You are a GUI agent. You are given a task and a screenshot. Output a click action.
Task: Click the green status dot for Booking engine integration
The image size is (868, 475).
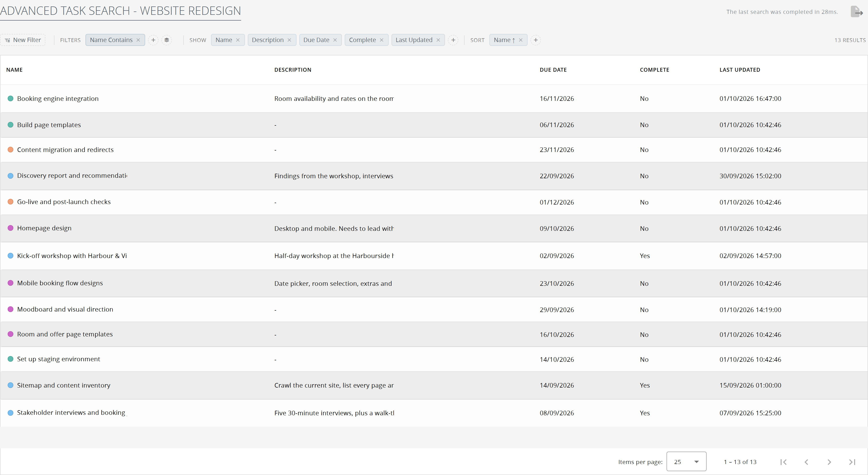[x=11, y=98]
